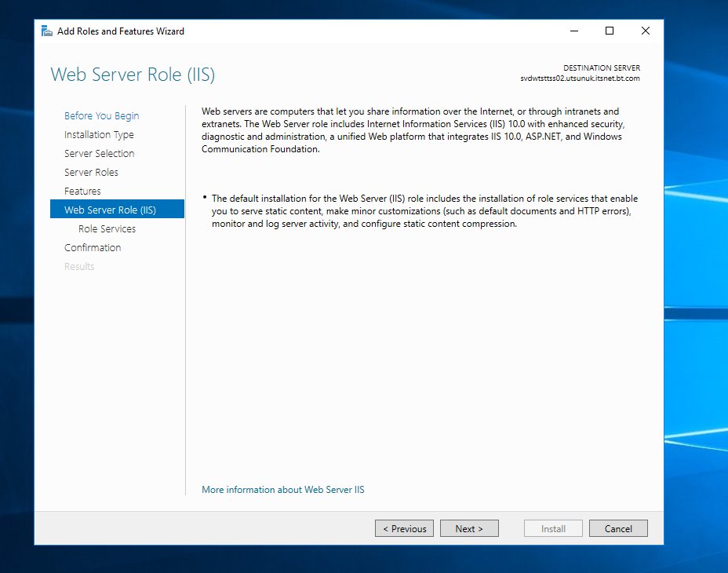Image resolution: width=728 pixels, height=573 pixels.
Task: Select the Web Server Role (IIS) step
Action: [x=117, y=209]
